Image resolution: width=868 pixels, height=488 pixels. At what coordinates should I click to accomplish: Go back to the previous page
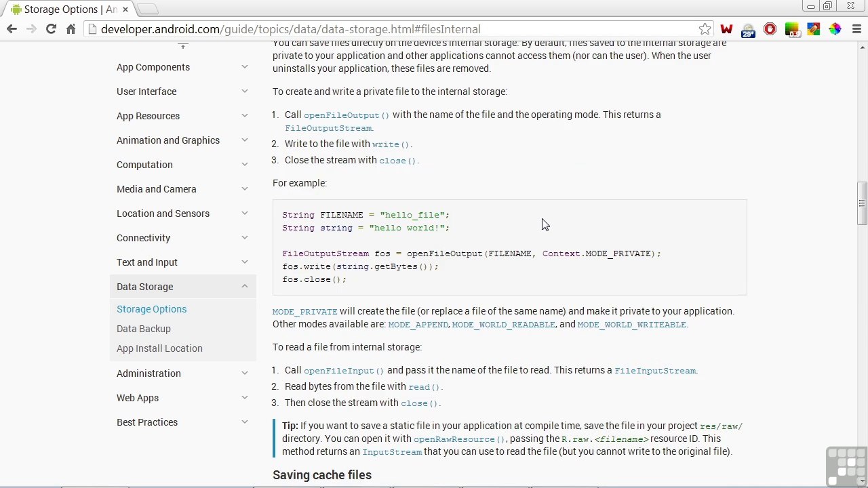click(12, 29)
